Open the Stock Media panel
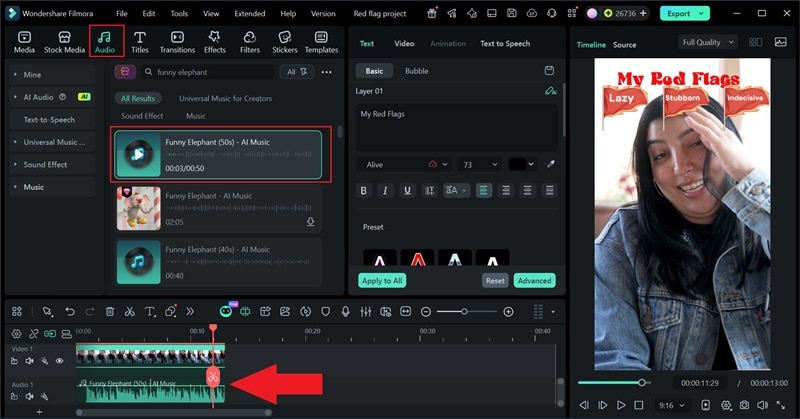 pyautogui.click(x=64, y=42)
